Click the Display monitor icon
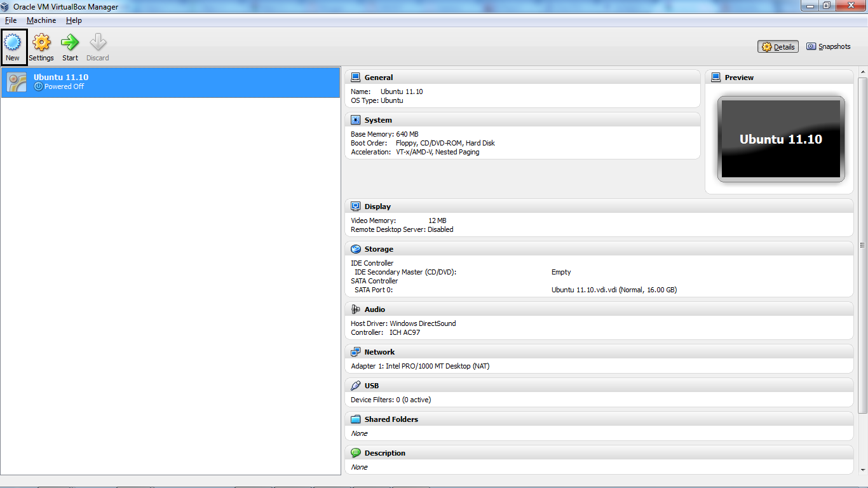 click(355, 207)
